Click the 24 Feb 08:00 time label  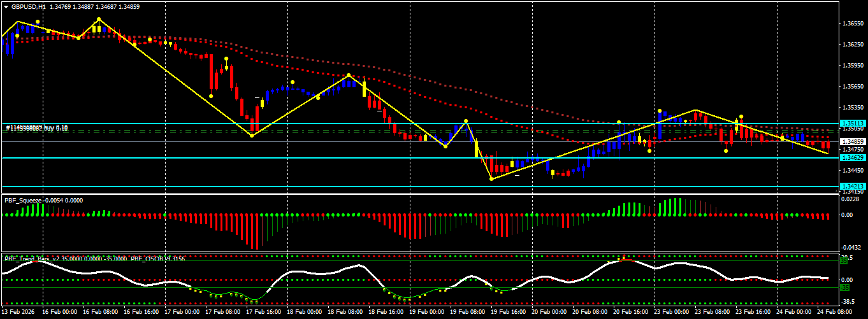834,313
